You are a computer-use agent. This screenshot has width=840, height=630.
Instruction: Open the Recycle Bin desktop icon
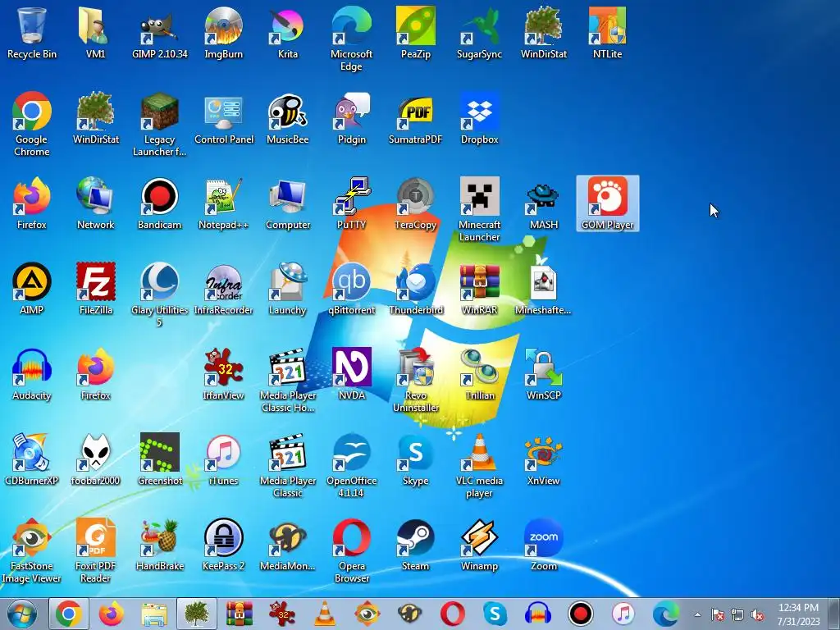pyautogui.click(x=32, y=33)
